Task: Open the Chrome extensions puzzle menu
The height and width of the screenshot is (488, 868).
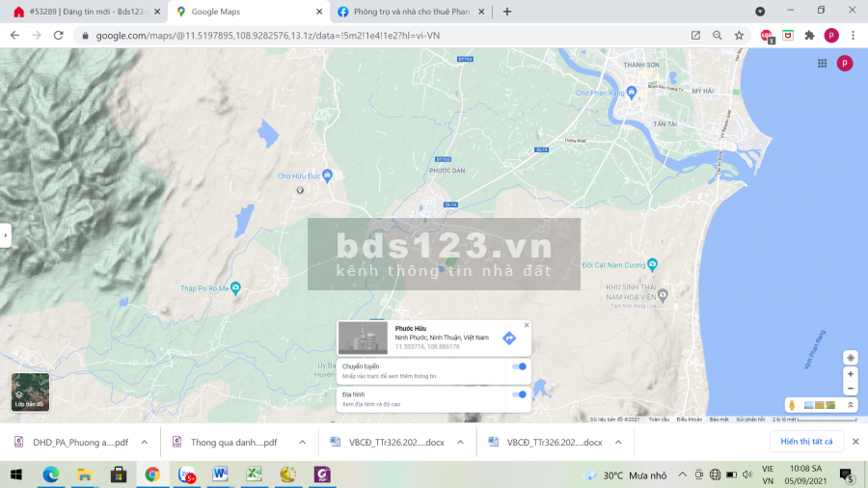Action: point(810,36)
